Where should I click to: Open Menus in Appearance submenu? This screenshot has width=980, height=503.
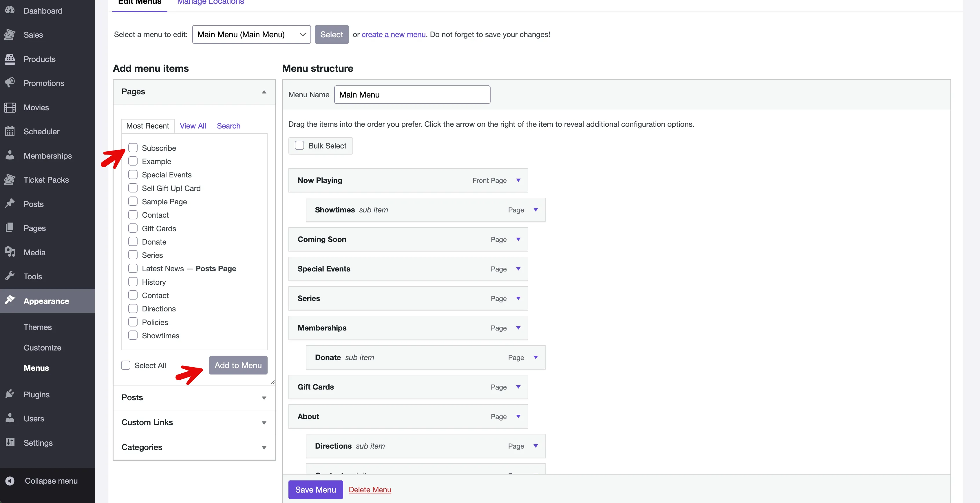36,368
